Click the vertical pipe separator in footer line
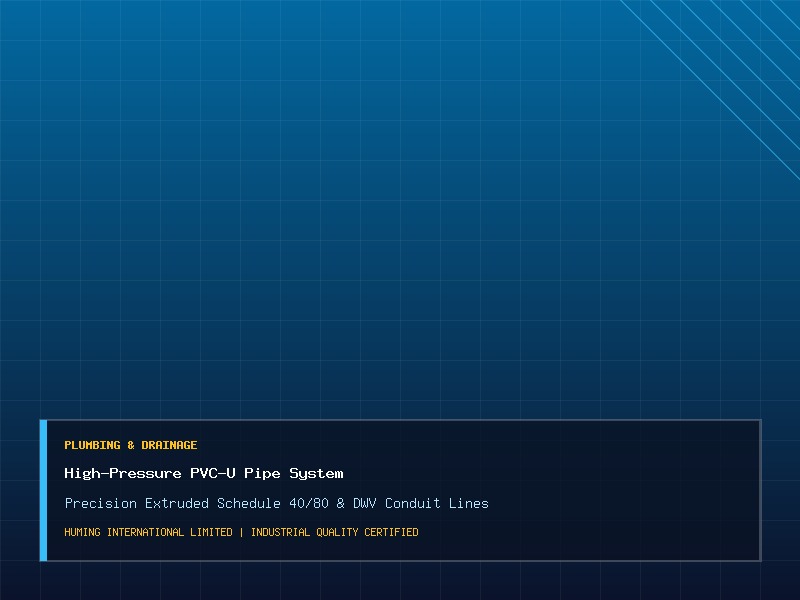Image resolution: width=800 pixels, height=600 pixels. 241,532
